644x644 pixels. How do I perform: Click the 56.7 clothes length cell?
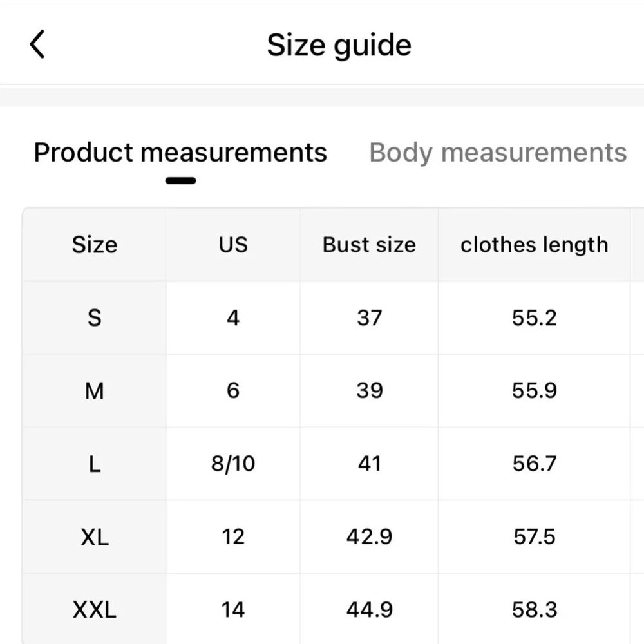click(x=535, y=464)
